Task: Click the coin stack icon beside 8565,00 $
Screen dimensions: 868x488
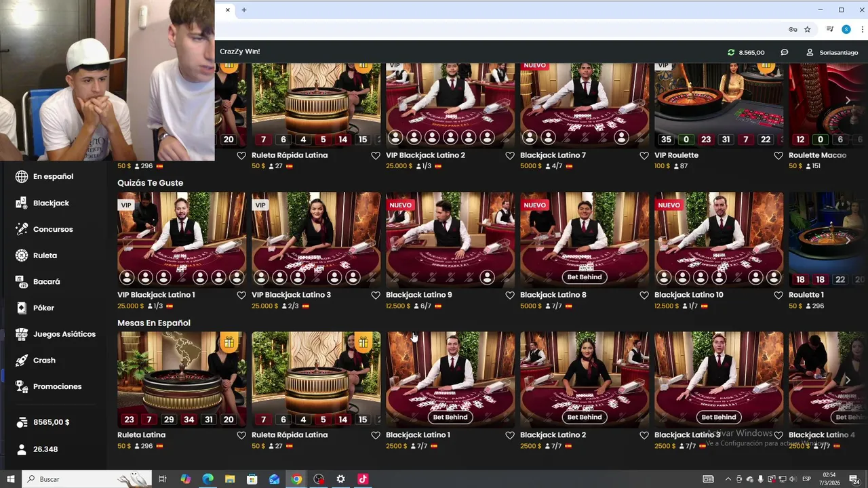Action: point(22,422)
